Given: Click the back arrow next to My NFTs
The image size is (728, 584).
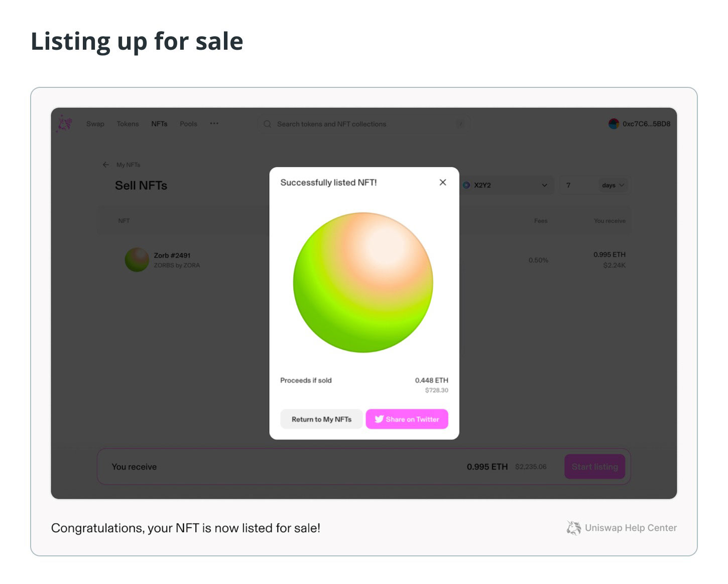Looking at the screenshot, I should tap(105, 165).
